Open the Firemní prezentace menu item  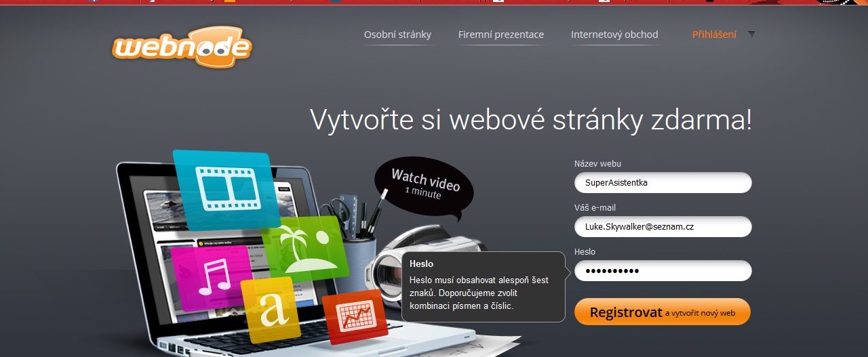(501, 35)
